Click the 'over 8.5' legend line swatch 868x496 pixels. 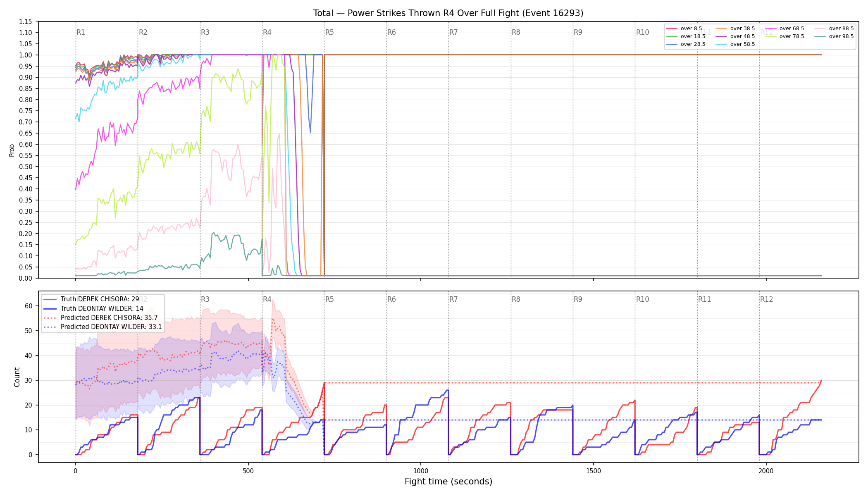pos(672,29)
